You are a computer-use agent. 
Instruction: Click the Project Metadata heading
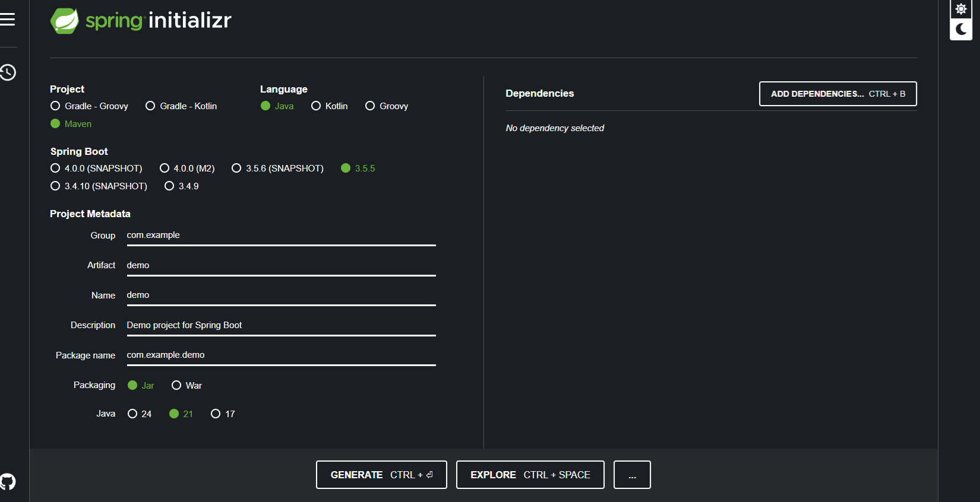pyautogui.click(x=90, y=214)
